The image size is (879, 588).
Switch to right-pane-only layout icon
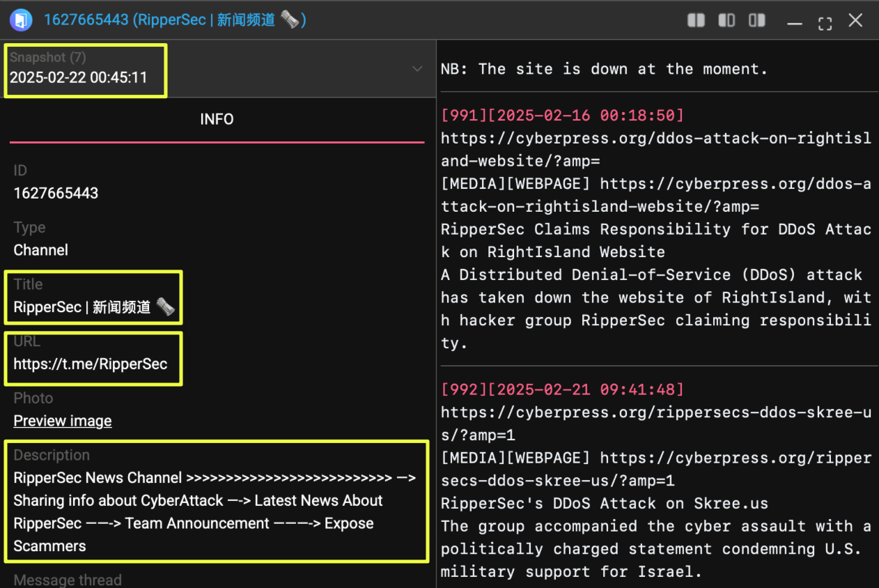(757, 20)
